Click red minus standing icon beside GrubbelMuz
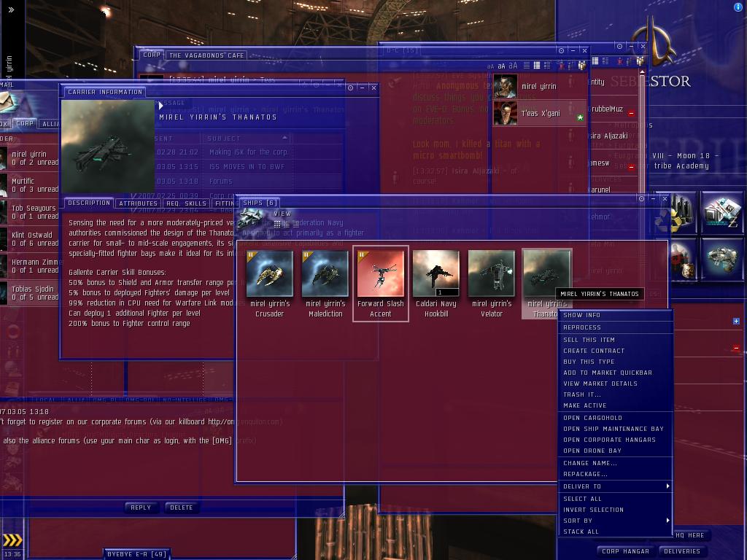The width and height of the screenshot is (747, 560). coord(631,113)
